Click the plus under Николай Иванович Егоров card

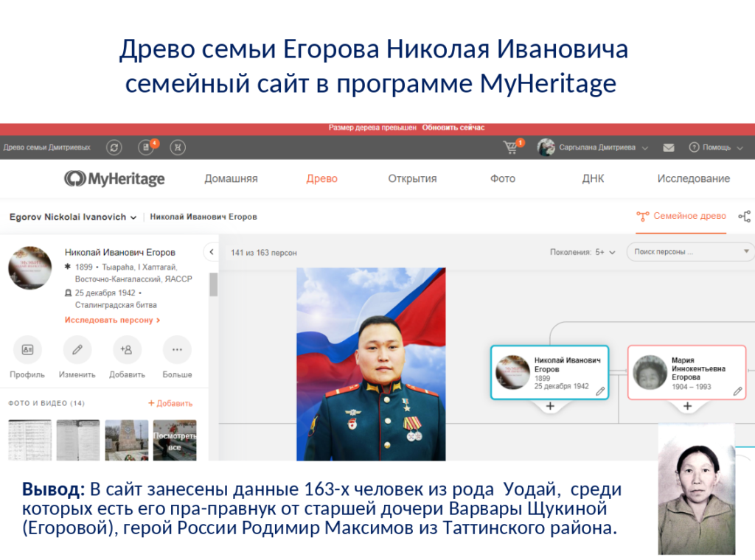[550, 406]
